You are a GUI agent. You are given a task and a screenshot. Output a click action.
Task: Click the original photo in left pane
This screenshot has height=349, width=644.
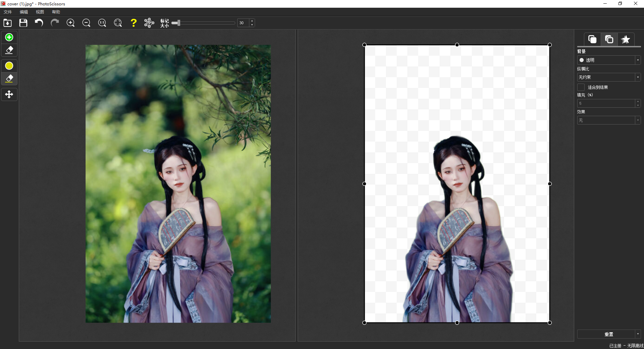coord(178,184)
